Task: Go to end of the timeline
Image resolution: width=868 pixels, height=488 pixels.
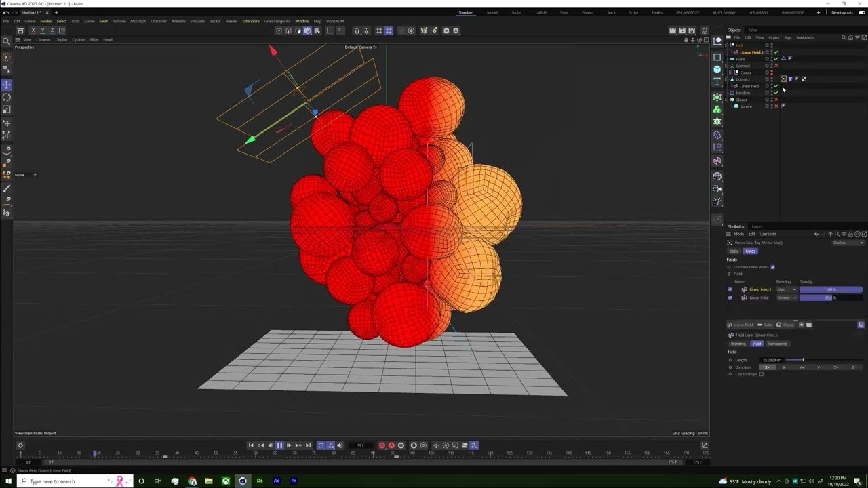Action: point(308,445)
